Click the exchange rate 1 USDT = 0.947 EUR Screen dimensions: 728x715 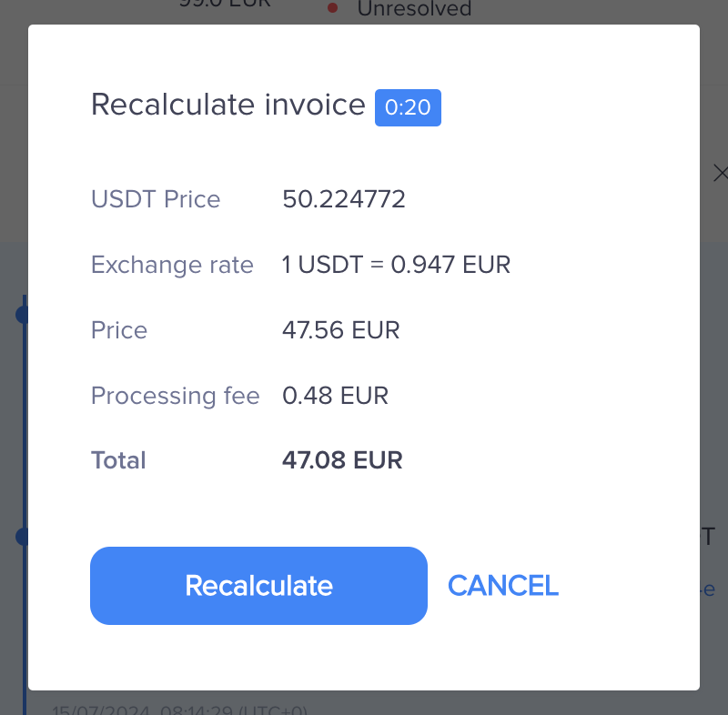[x=396, y=265]
